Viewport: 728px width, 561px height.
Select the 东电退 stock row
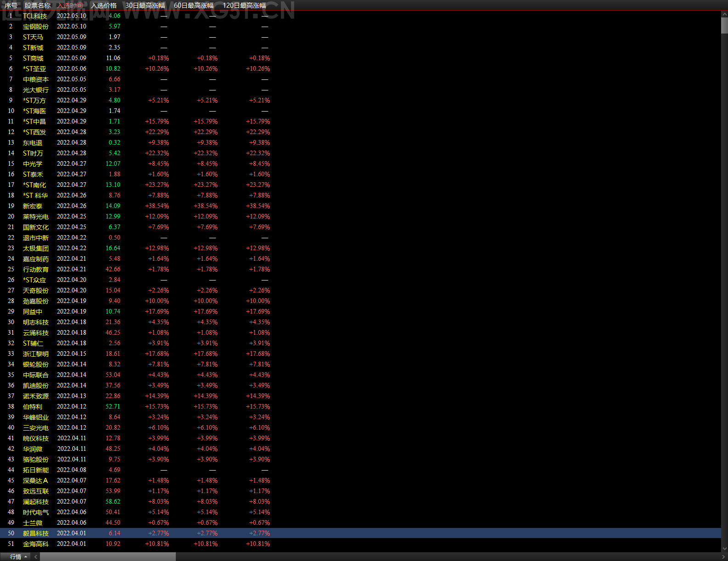pos(360,142)
